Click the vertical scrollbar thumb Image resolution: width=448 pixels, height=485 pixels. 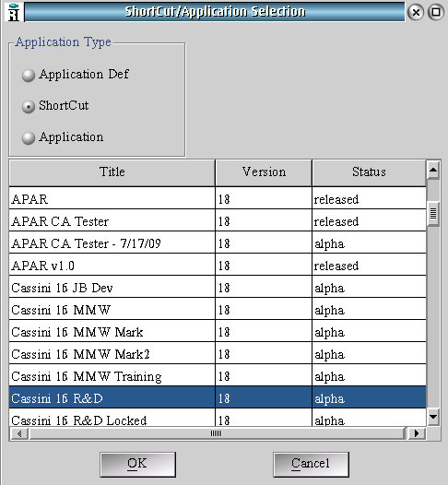(433, 213)
